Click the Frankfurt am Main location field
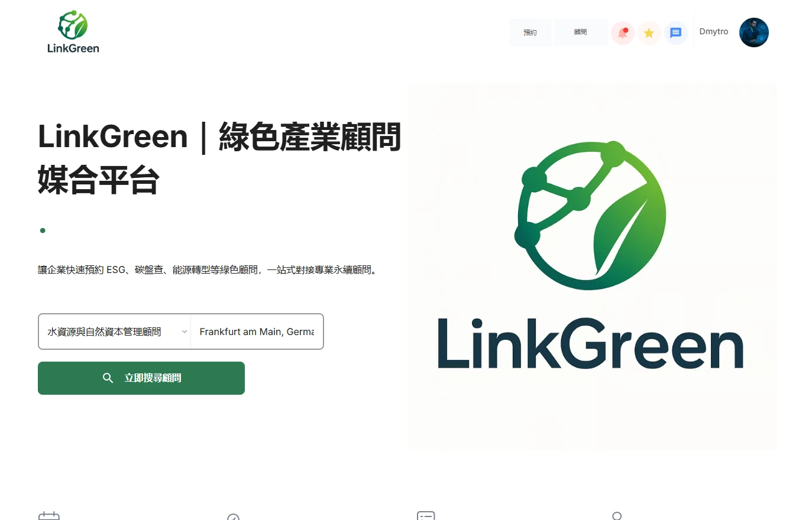 (257, 331)
